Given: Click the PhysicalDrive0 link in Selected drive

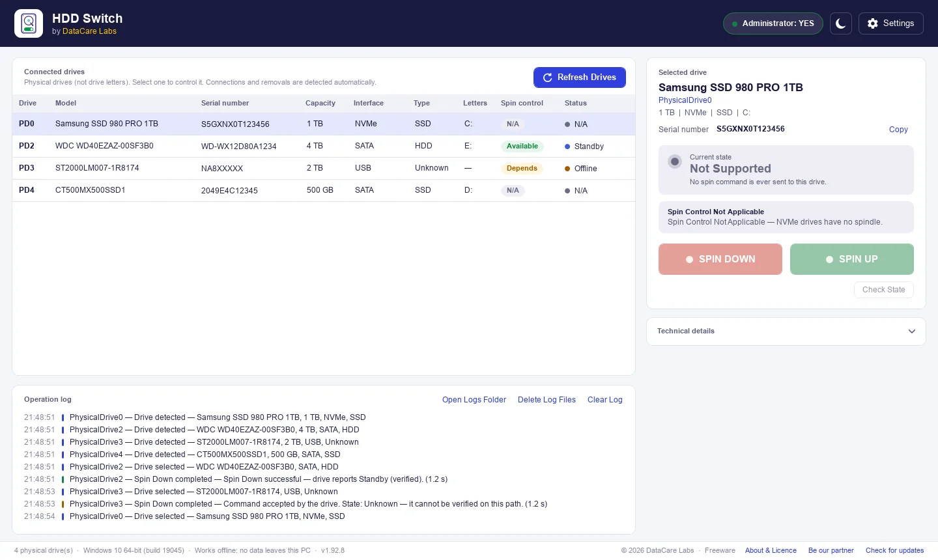Looking at the screenshot, I should pos(685,100).
